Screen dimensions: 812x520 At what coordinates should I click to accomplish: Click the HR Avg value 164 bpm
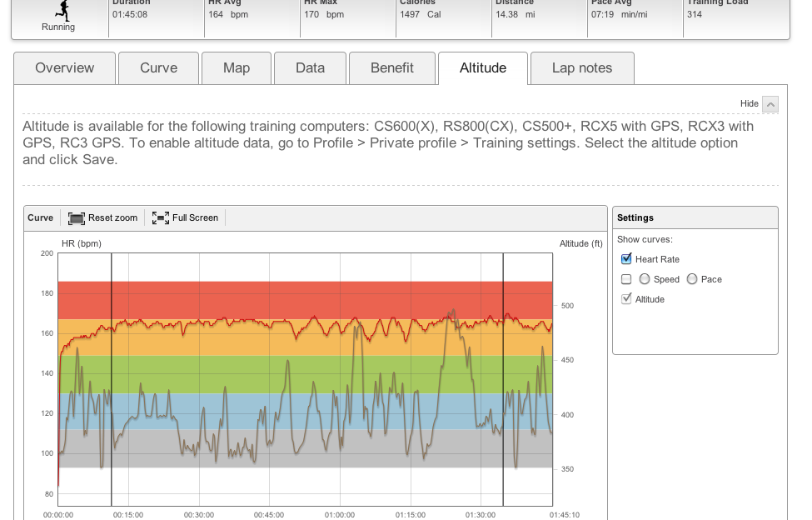tap(228, 14)
